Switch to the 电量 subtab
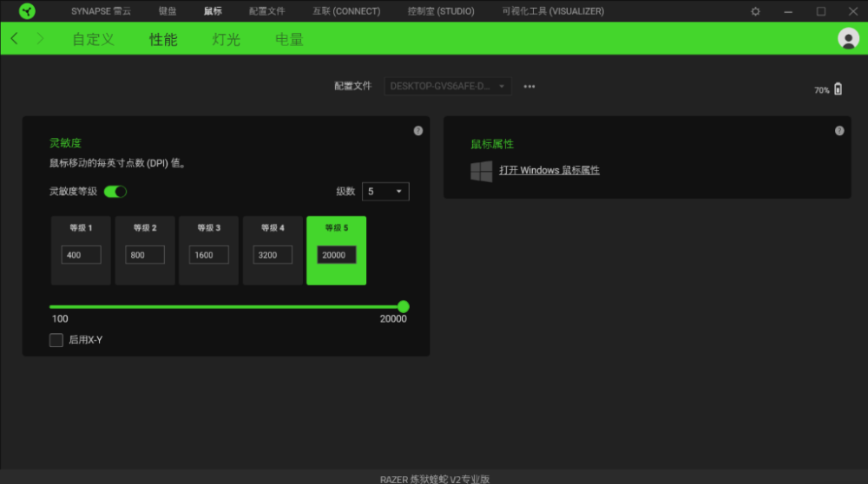Image resolution: width=868 pixels, height=484 pixels. pyautogui.click(x=289, y=39)
